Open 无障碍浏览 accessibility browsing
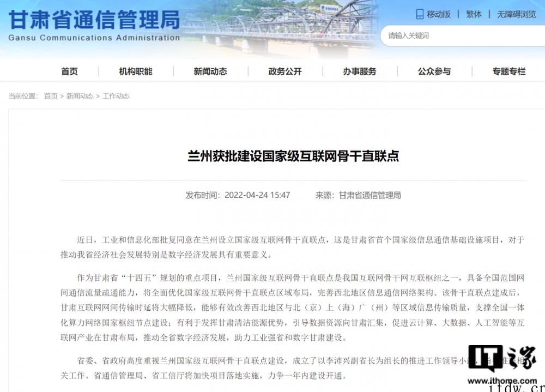Image resolution: width=545 pixels, height=392 pixels. tap(517, 14)
